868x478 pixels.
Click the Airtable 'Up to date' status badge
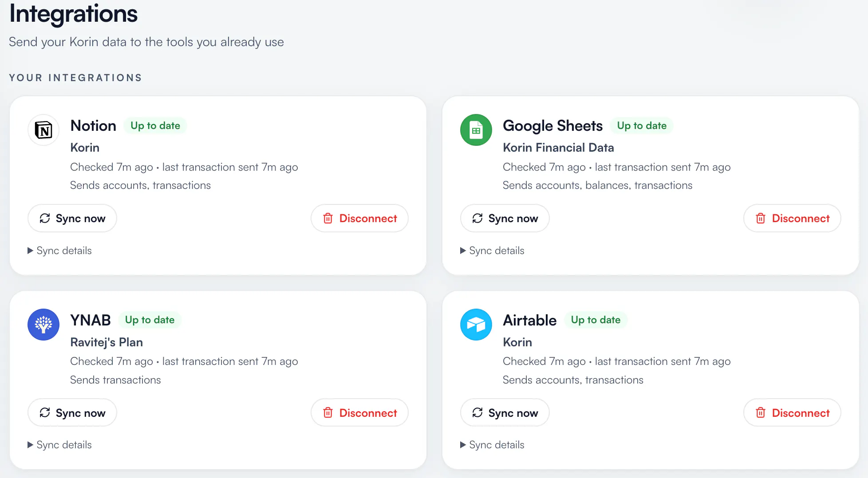(x=596, y=320)
